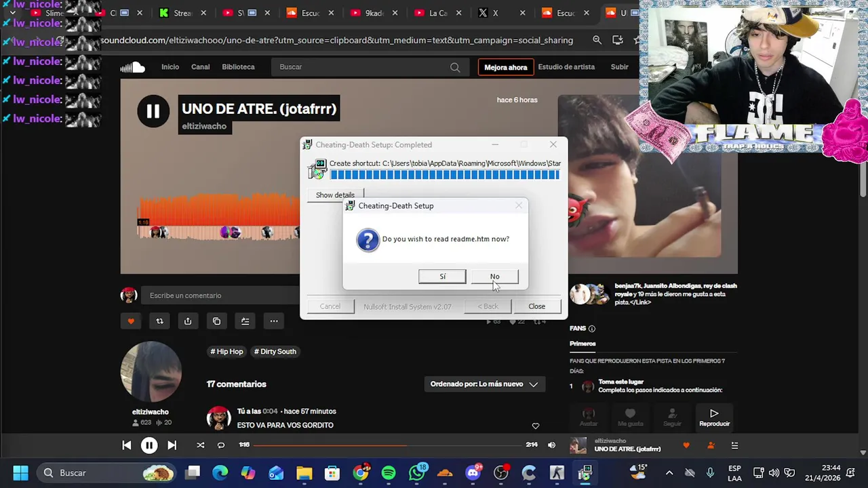Show hidden system tray icons chevron
The width and height of the screenshot is (868, 488).
pos(669,472)
